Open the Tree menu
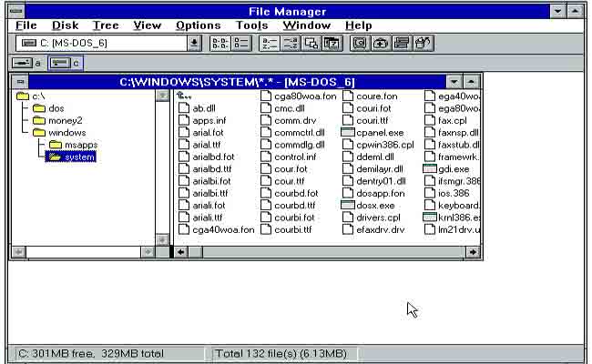592x364 pixels. tap(106, 25)
